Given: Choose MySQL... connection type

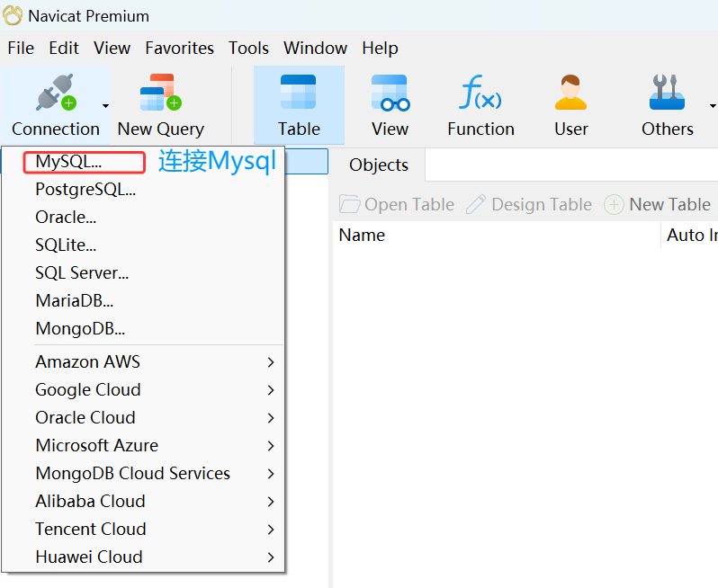Looking at the screenshot, I should pyautogui.click(x=143, y=162).
